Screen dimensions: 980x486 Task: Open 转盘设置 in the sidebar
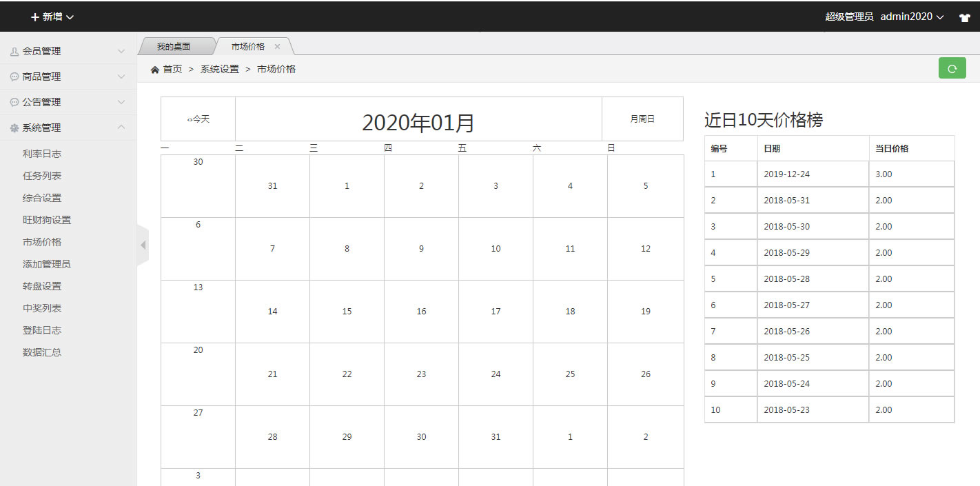pyautogui.click(x=42, y=286)
